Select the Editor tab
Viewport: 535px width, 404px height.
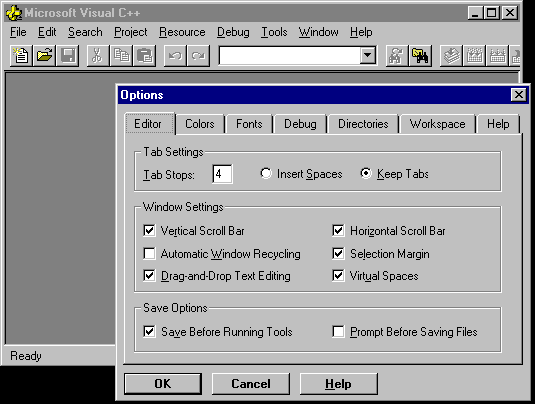click(x=150, y=124)
